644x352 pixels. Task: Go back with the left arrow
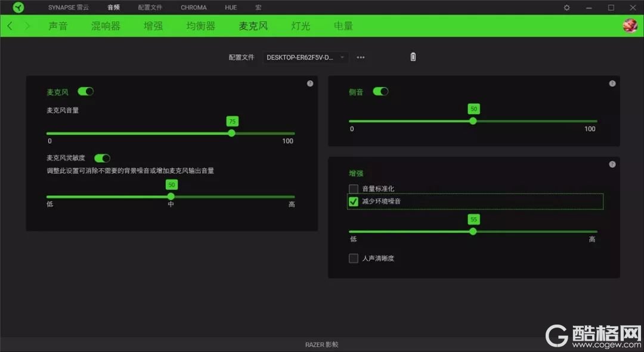tap(10, 26)
